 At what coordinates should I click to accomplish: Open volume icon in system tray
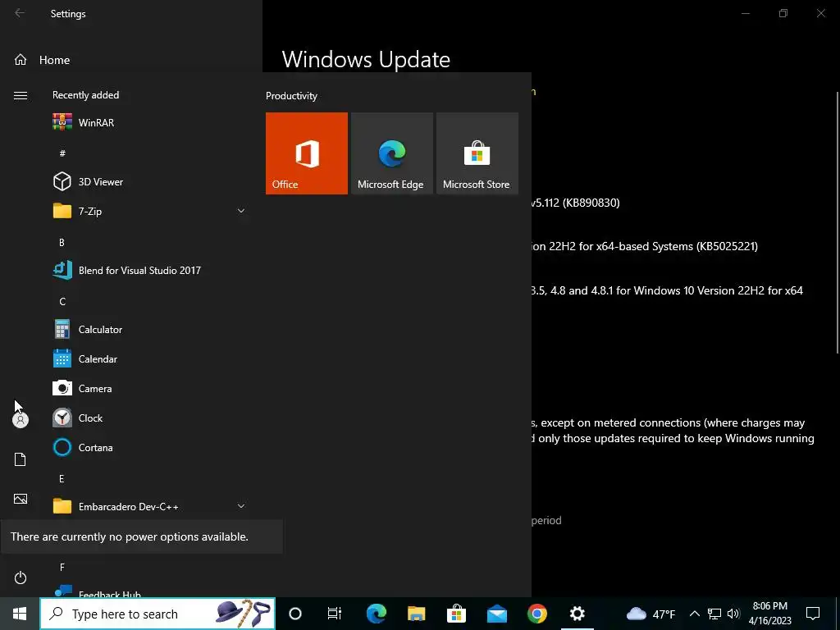733,614
